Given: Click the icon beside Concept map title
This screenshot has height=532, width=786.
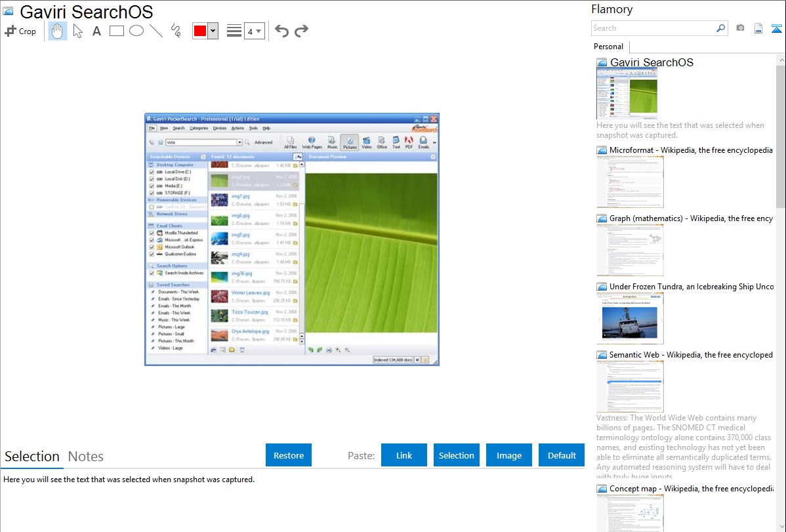Looking at the screenshot, I should (602, 489).
